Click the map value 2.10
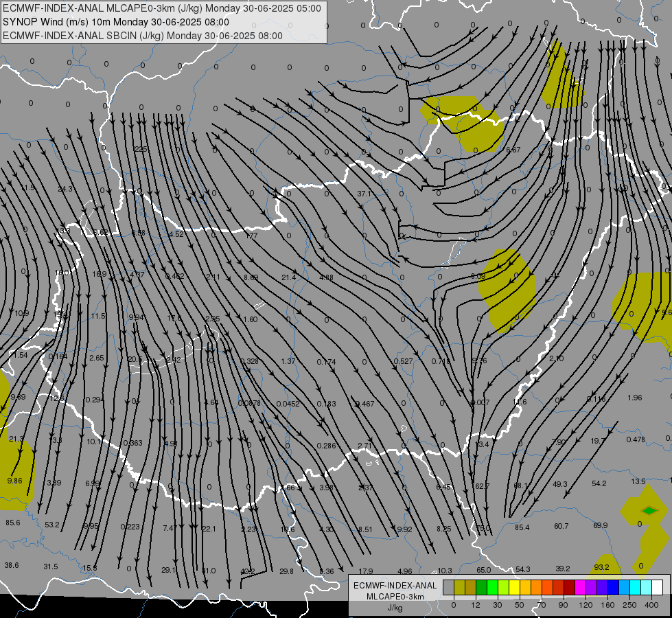Screen dimensions: 672x618 click(556, 358)
